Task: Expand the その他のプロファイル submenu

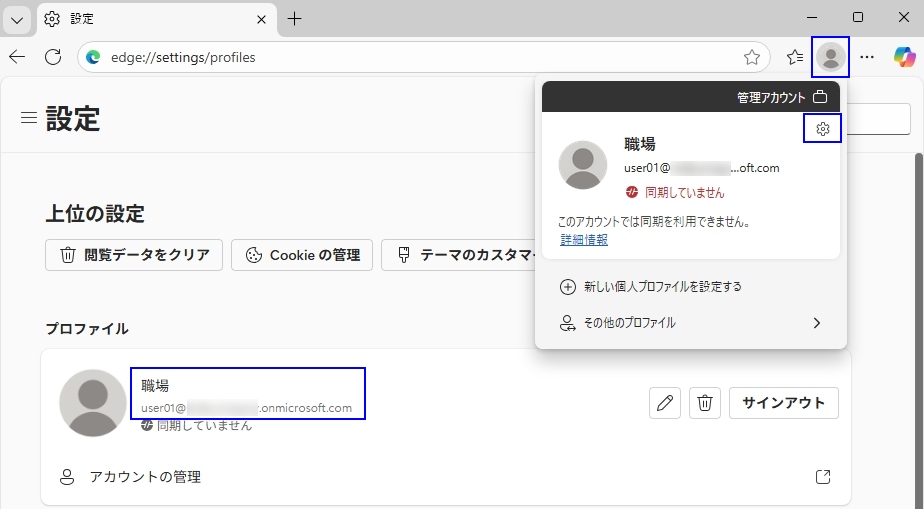Action: [691, 323]
